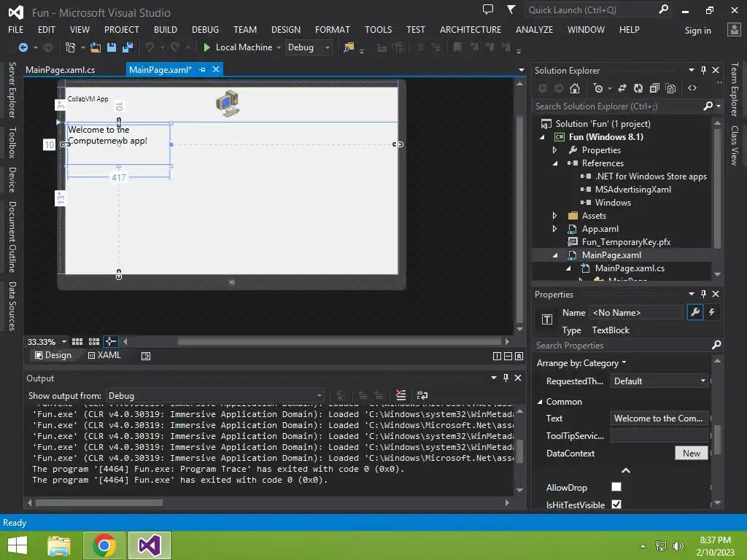Toggle the show snap grid icon
This screenshot has width=747, height=560.
[x=77, y=342]
